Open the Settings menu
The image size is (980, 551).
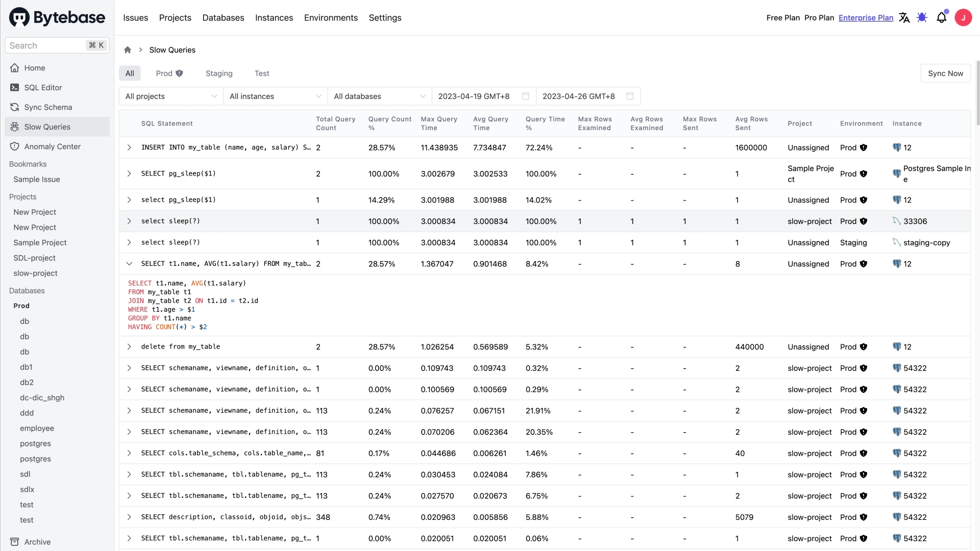(x=385, y=18)
